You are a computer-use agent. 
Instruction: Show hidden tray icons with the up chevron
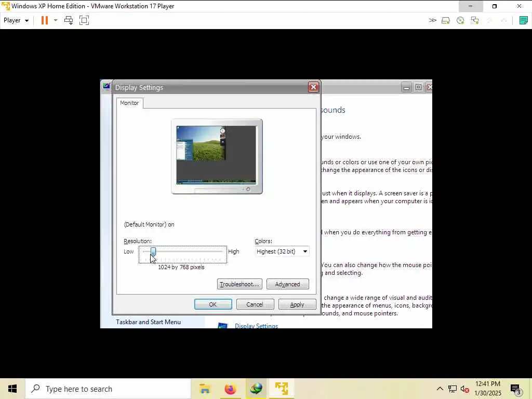point(440,389)
